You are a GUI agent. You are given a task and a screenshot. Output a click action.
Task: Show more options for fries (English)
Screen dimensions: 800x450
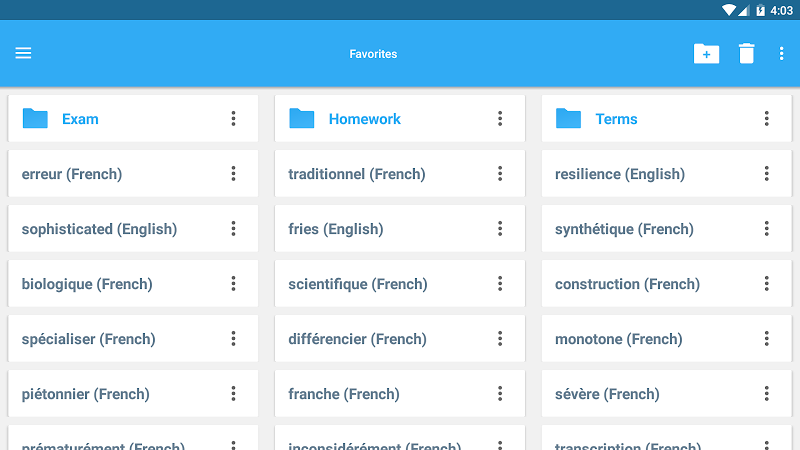(x=500, y=229)
